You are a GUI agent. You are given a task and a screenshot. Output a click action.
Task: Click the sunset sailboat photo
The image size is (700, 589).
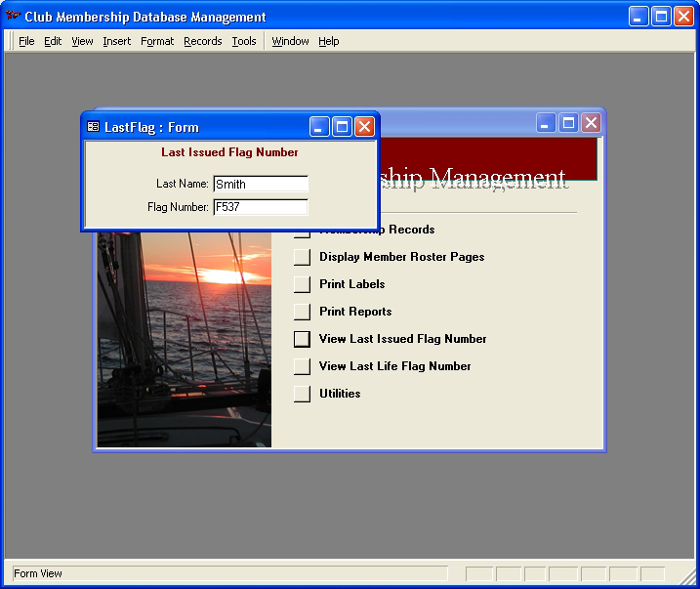(185, 339)
